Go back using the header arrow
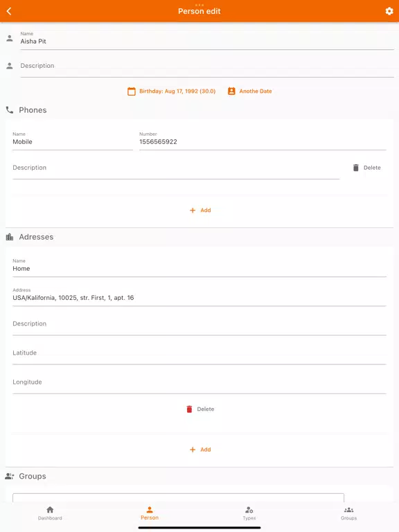The image size is (399, 532). point(9,11)
